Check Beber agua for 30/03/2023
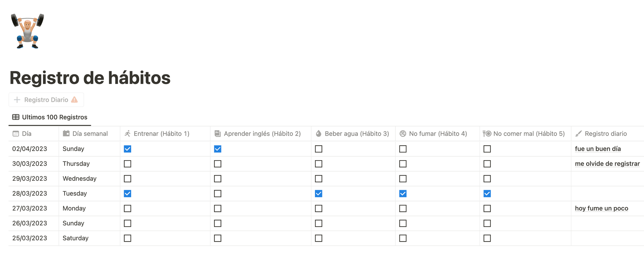 click(319, 164)
